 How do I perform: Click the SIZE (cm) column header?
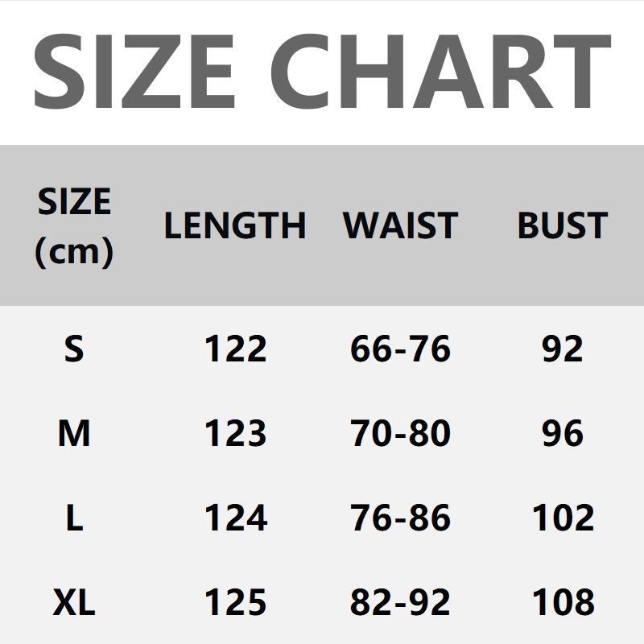pos(74,226)
